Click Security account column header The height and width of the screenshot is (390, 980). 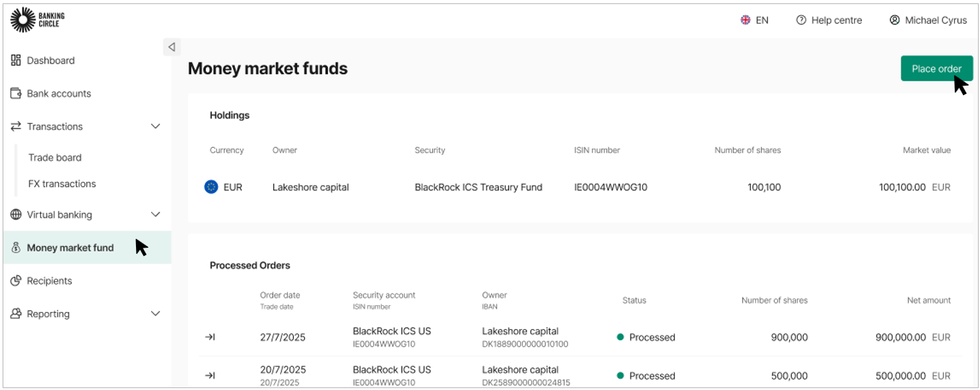tap(384, 295)
